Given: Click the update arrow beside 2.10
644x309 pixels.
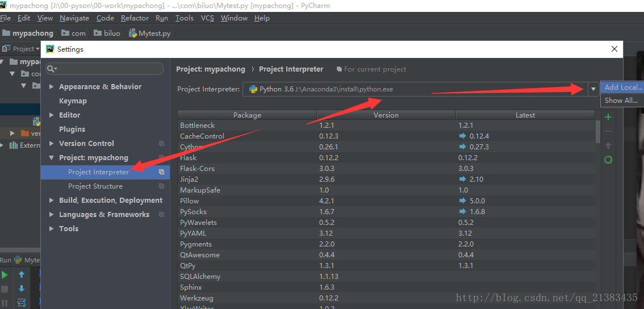Looking at the screenshot, I should (463, 179).
